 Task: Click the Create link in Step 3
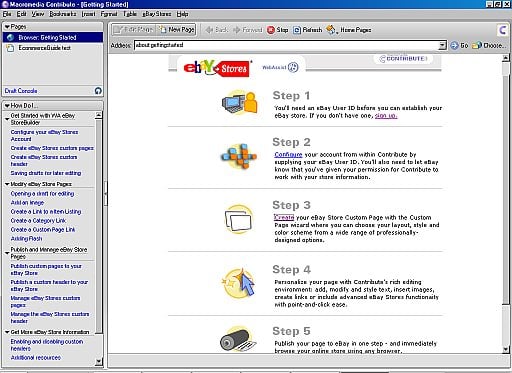tap(284, 217)
